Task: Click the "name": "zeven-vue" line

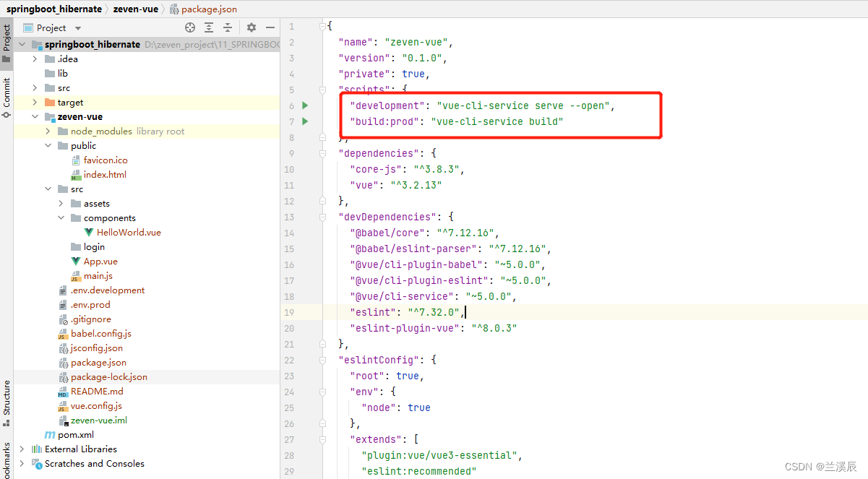Action: [x=396, y=42]
